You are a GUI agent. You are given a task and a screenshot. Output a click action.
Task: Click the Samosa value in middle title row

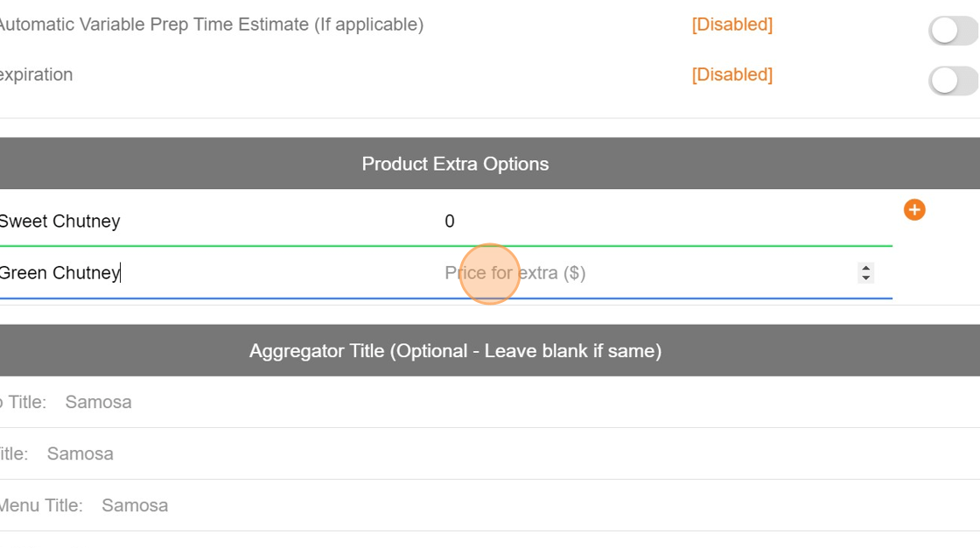80,454
